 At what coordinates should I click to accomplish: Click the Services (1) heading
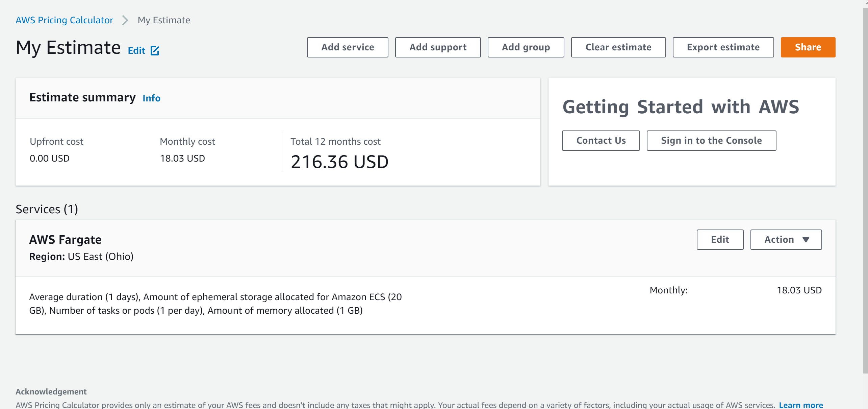point(47,209)
